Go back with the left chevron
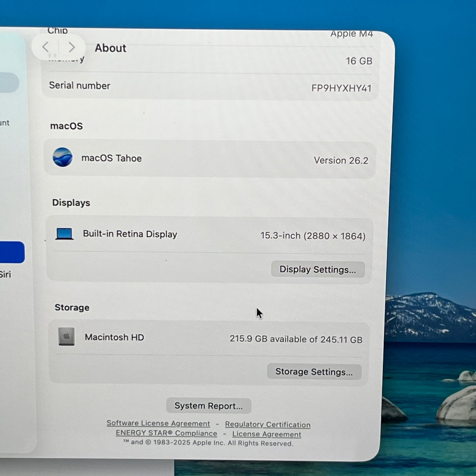The width and height of the screenshot is (476, 476). 46,47
